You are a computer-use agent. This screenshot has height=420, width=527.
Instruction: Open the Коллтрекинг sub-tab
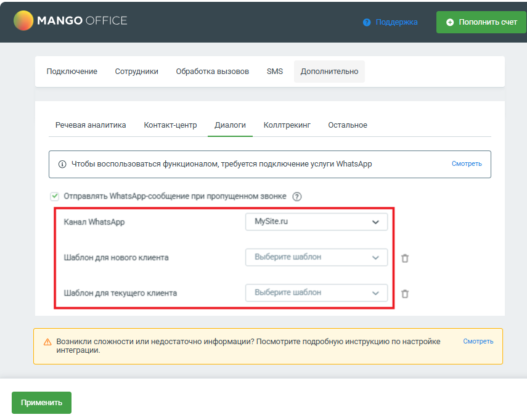[x=287, y=125]
